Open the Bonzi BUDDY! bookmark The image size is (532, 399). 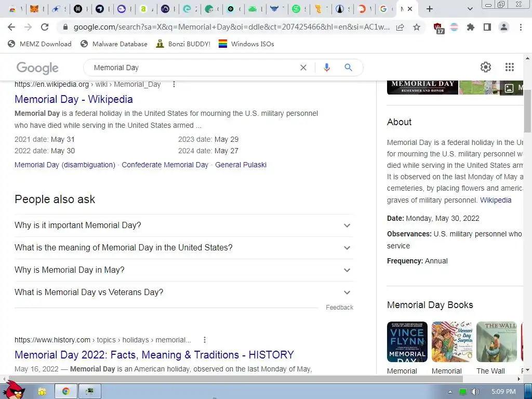click(183, 44)
